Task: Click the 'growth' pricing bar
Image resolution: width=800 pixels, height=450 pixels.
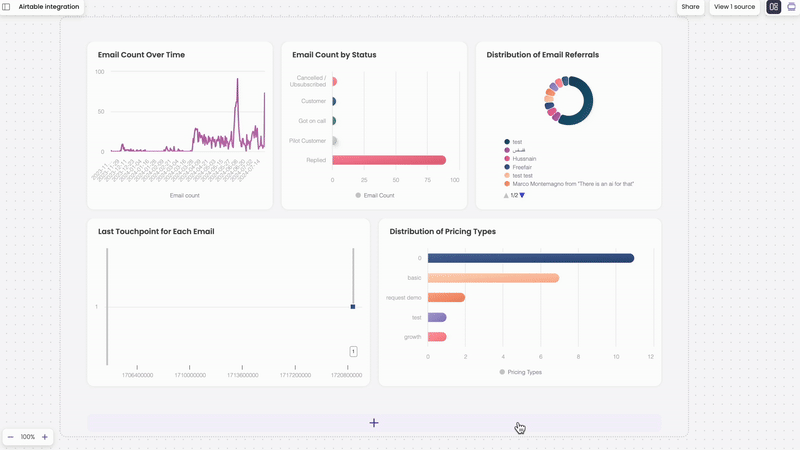Action: (x=437, y=337)
